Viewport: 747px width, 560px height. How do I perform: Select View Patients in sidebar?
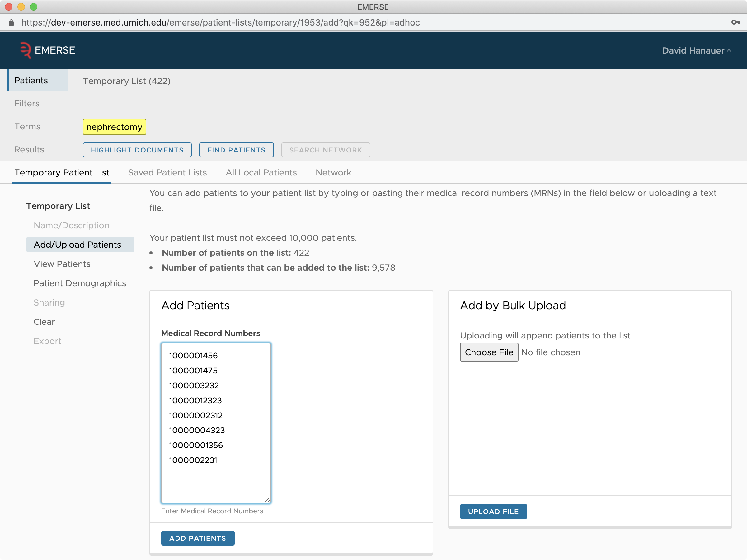coord(62,264)
